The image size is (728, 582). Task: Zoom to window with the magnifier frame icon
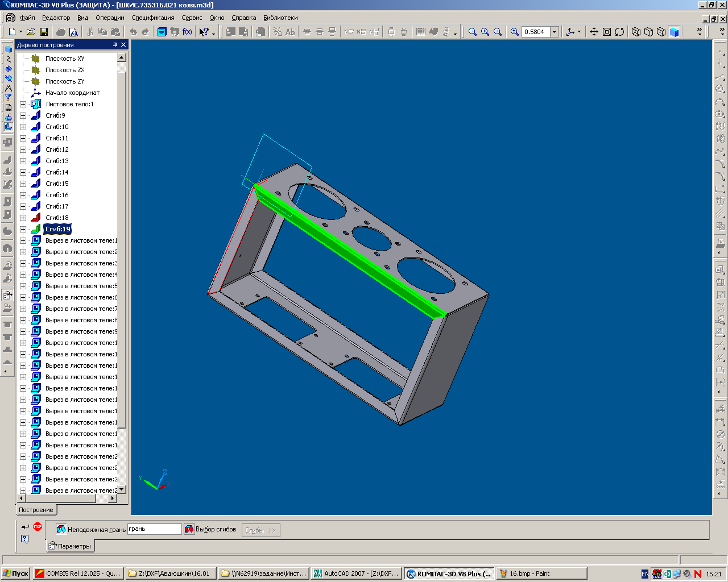coord(473,32)
